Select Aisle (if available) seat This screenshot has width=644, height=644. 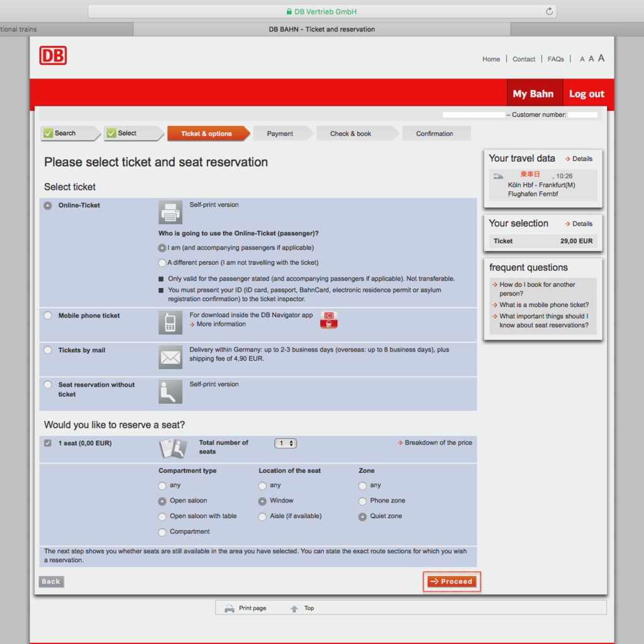(x=262, y=517)
